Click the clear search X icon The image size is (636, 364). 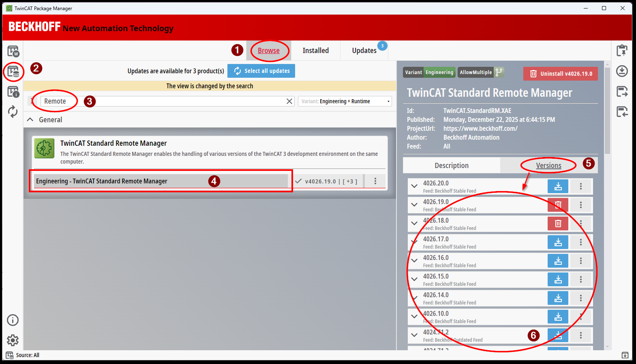pos(289,101)
